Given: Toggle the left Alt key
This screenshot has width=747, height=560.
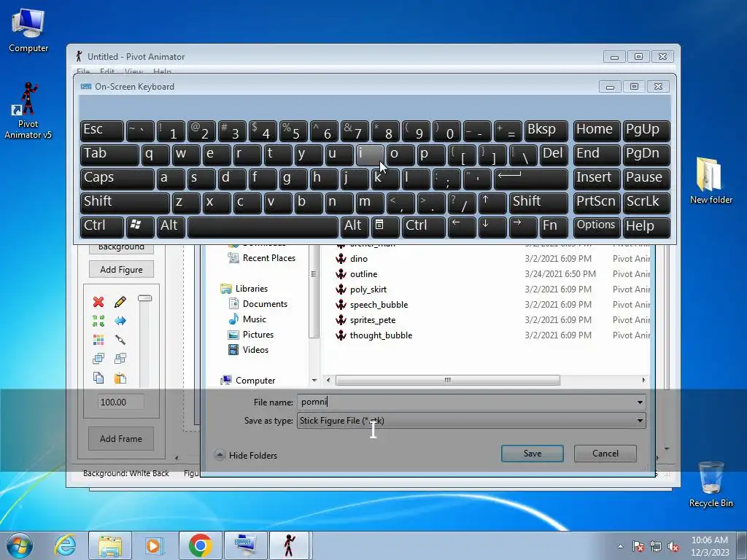Looking at the screenshot, I should 171,227.
